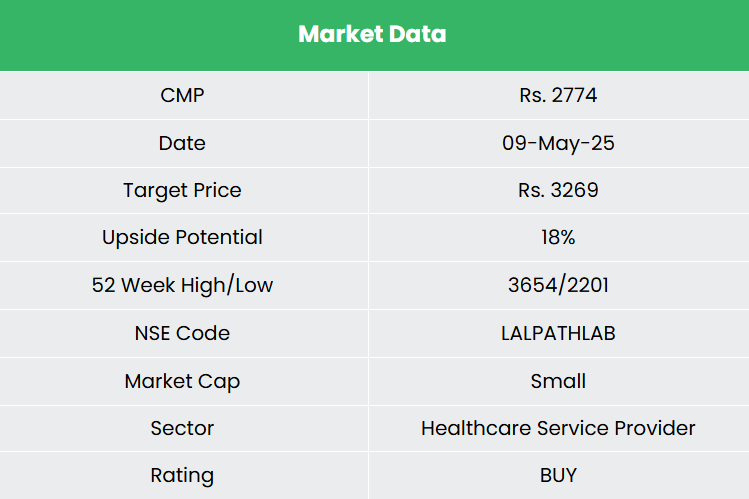Click the green header bar background
The height and width of the screenshot is (499, 749).
click(120, 34)
